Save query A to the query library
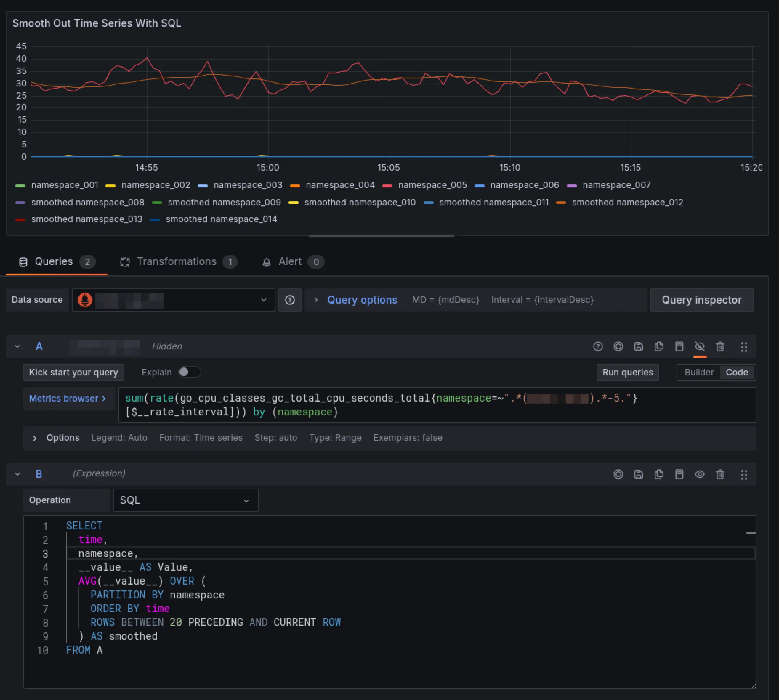The image size is (779, 700). [x=639, y=346]
